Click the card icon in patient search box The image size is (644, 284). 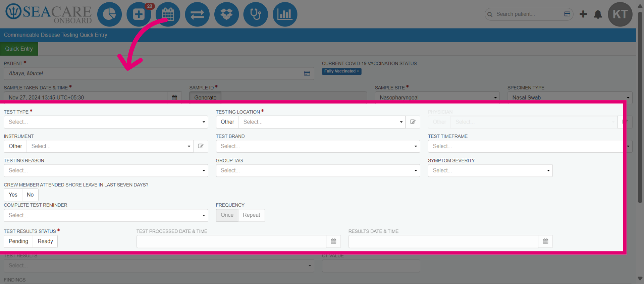pyautogui.click(x=567, y=14)
